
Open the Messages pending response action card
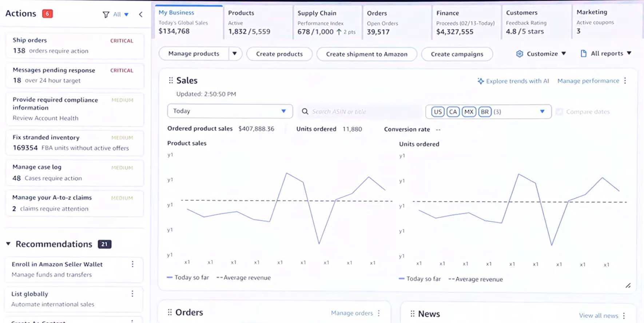75,75
